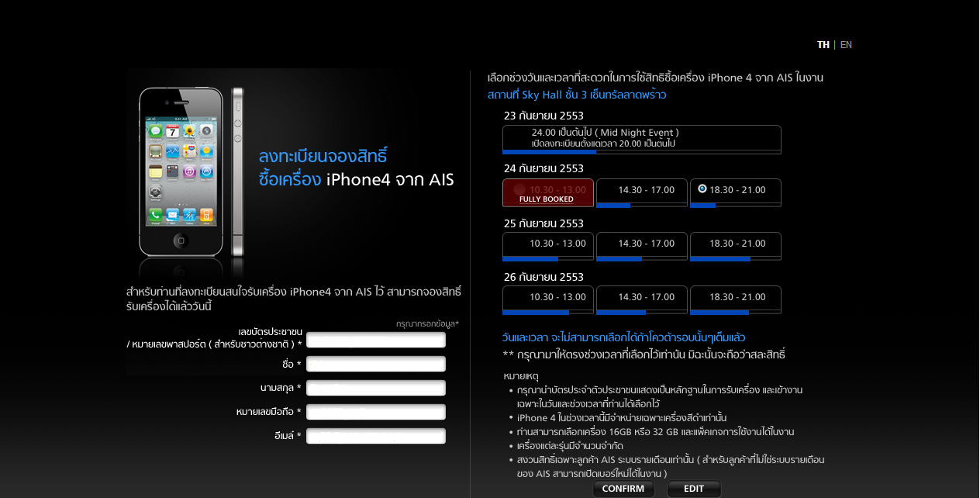Select 18.30 - 21.00 on 25 กันยายน
Screen dimensions: 980x498
736,246
